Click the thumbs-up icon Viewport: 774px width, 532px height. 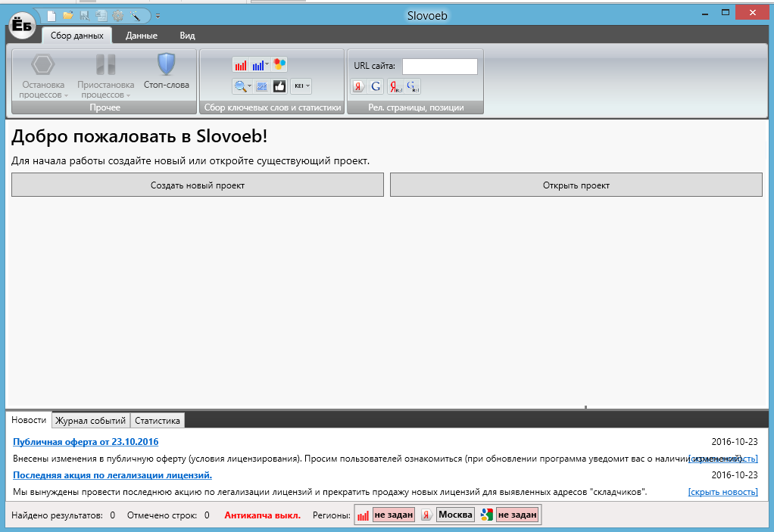[279, 86]
